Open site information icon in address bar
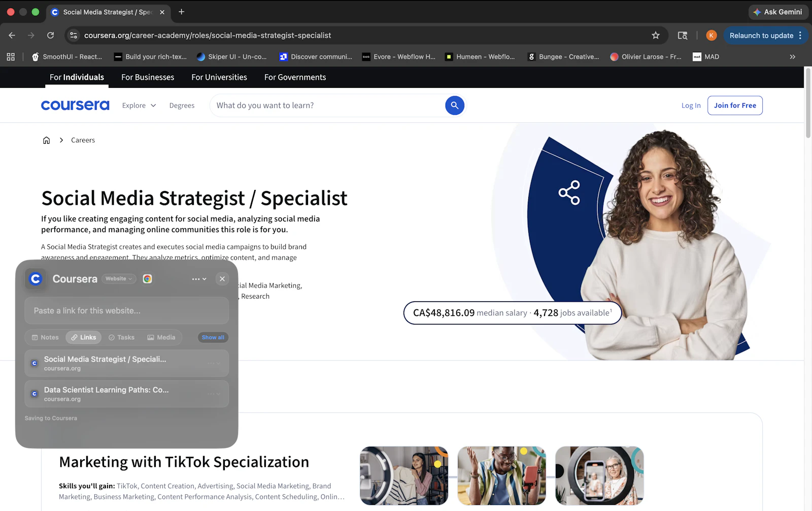This screenshot has height=511, width=812. [74, 36]
